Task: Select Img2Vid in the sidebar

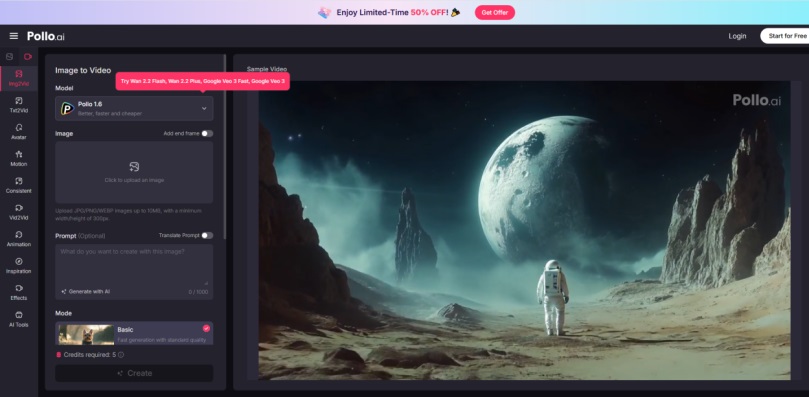Action: pyautogui.click(x=19, y=78)
